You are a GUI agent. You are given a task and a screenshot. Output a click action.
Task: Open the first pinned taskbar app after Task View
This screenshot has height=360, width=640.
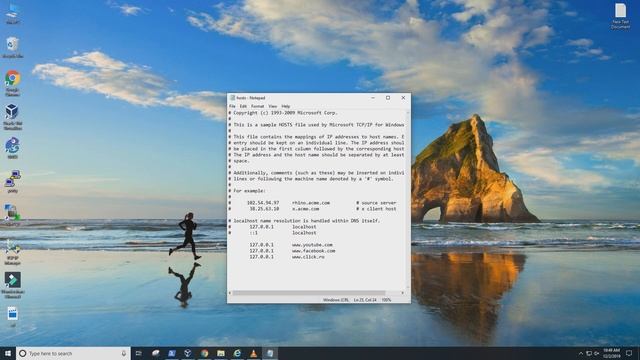point(156,353)
